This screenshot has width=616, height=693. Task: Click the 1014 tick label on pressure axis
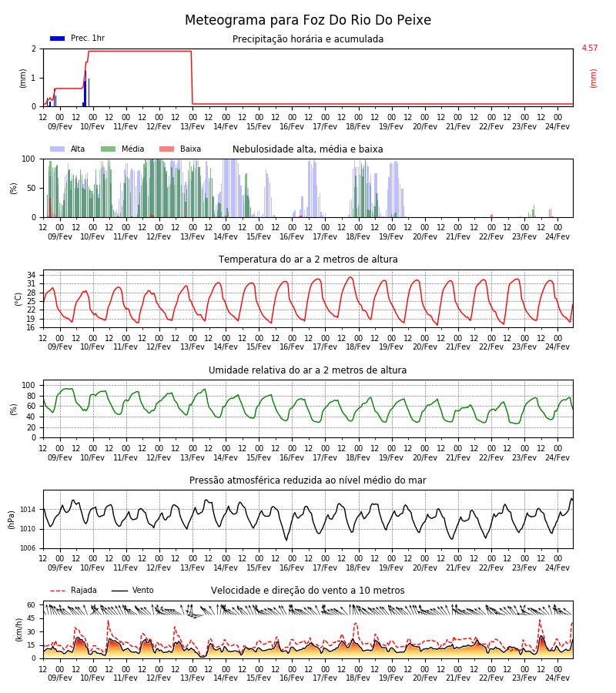pyautogui.click(x=28, y=510)
